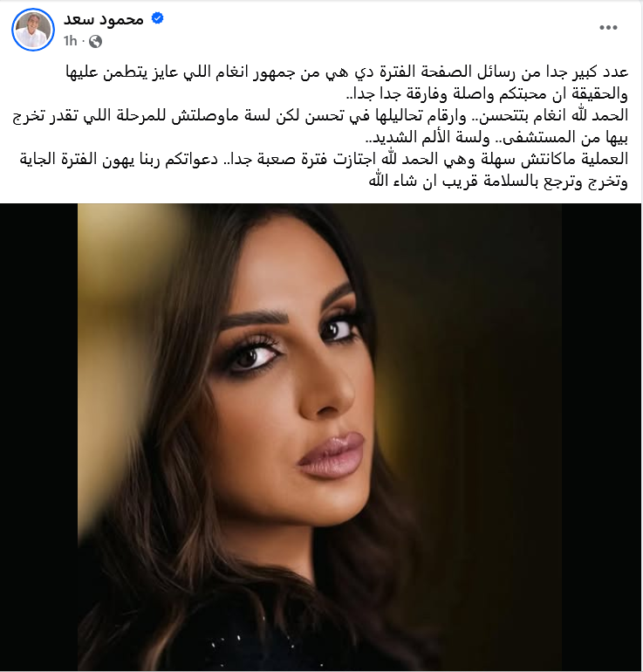
Task: Click the globe public audience icon
Action: [x=95, y=42]
